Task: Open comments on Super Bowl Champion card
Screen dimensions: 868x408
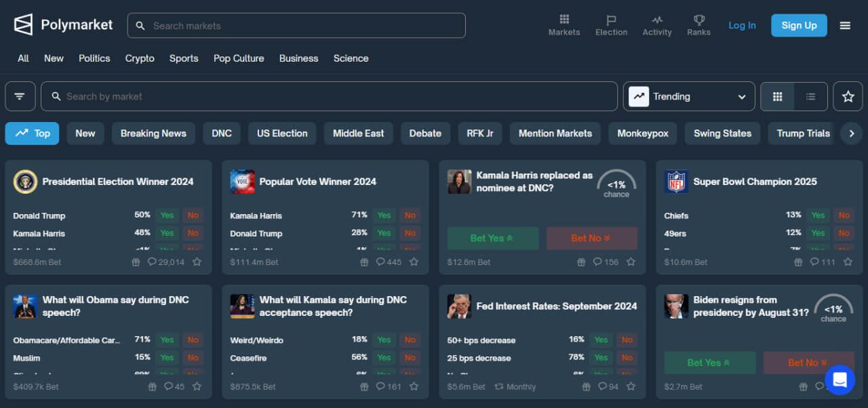Action: [x=823, y=262]
